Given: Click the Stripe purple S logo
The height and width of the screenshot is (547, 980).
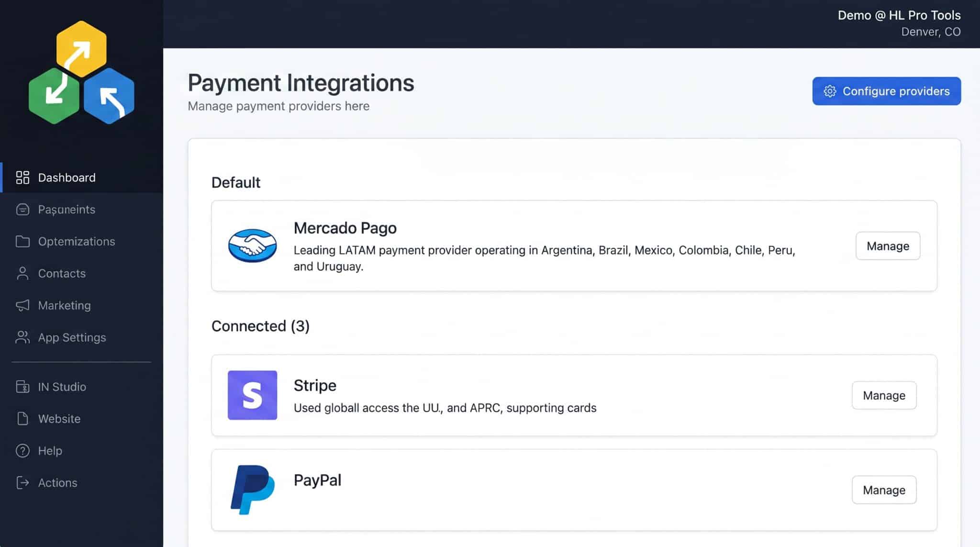Looking at the screenshot, I should (252, 395).
